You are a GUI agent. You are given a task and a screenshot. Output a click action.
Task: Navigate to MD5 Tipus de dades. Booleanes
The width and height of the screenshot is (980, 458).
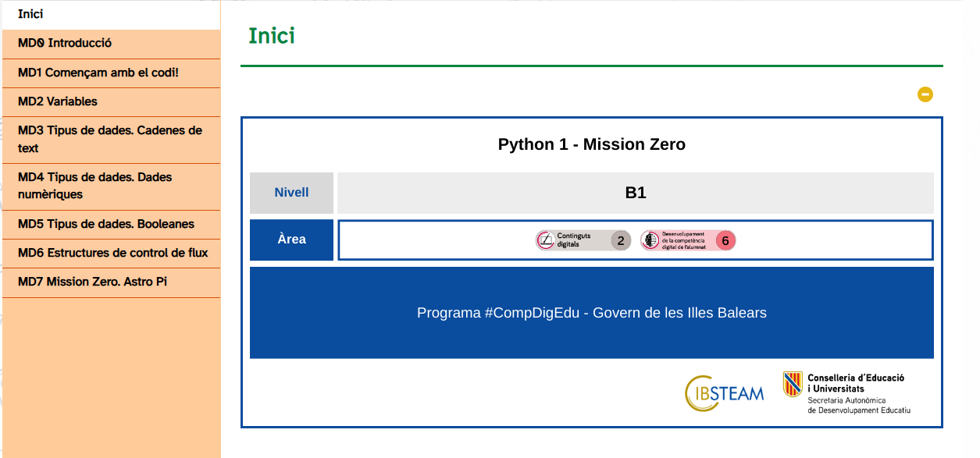(x=111, y=225)
